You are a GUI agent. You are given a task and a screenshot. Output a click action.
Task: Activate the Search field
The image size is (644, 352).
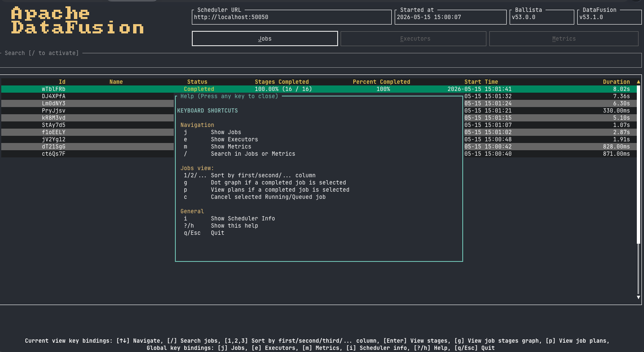321,60
